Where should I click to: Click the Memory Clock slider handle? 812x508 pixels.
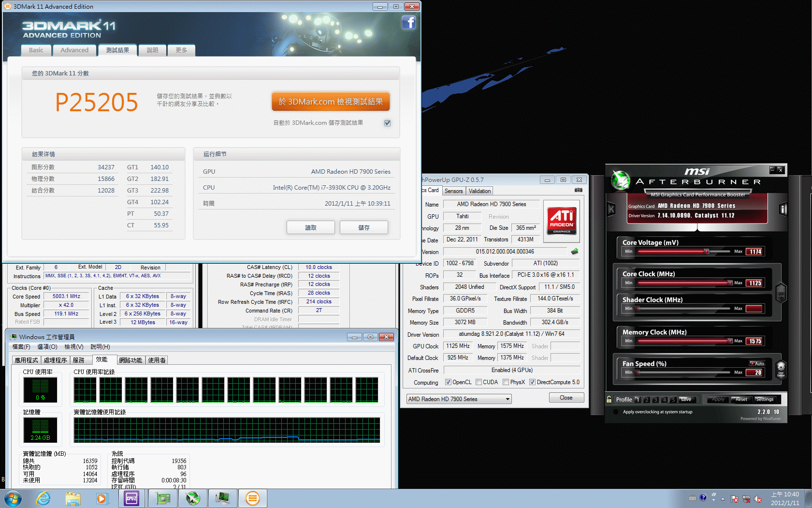click(x=730, y=341)
